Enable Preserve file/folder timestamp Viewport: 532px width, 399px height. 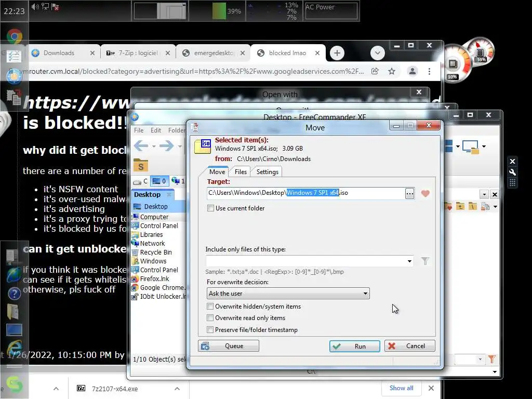210,330
